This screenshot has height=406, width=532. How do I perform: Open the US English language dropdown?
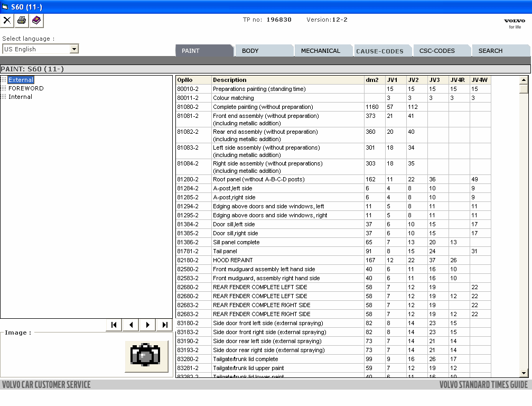[x=75, y=49]
